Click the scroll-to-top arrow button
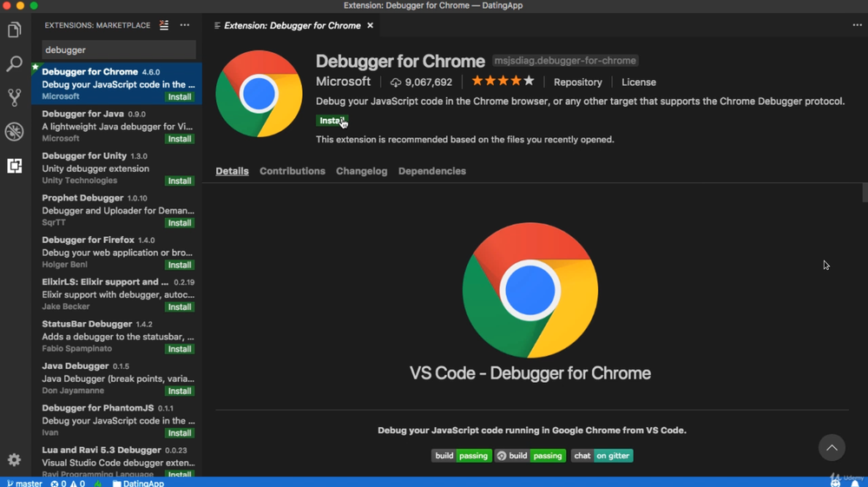This screenshot has height=487, width=868. [x=832, y=448]
